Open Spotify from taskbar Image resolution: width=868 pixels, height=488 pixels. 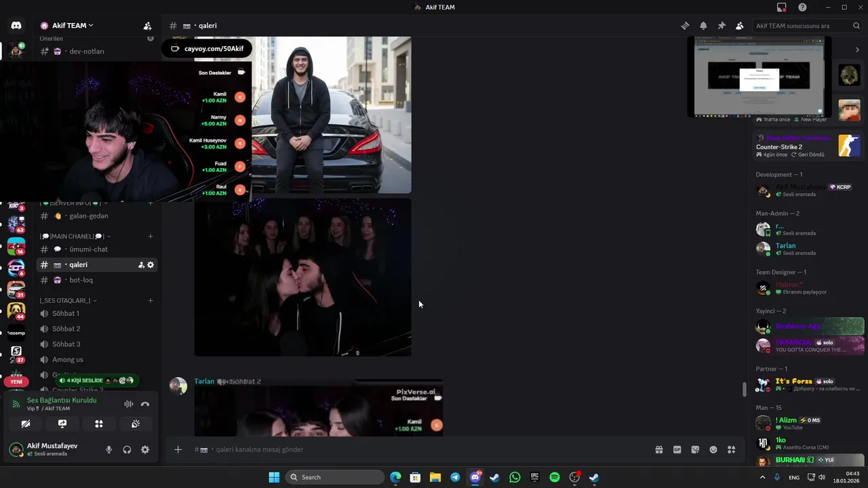pyautogui.click(x=554, y=477)
